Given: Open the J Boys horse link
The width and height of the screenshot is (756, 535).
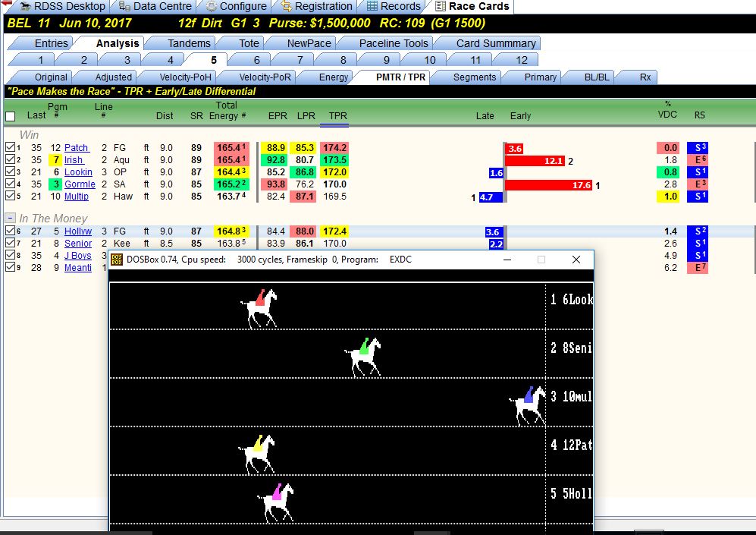Looking at the screenshot, I should [77, 256].
